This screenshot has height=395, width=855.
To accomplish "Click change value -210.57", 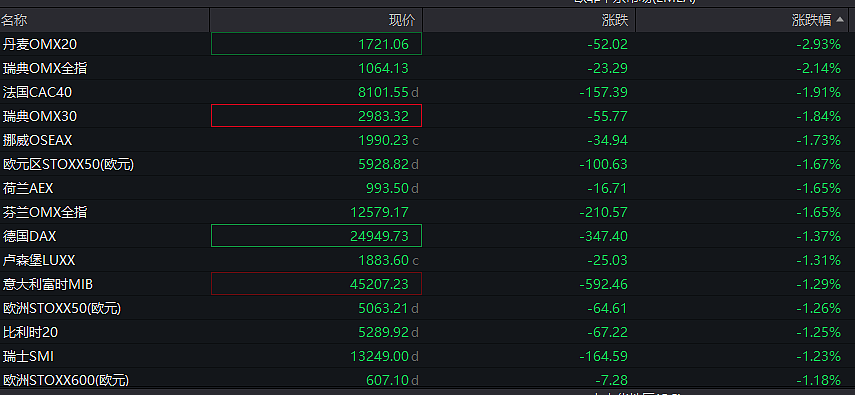I will pos(604,212).
